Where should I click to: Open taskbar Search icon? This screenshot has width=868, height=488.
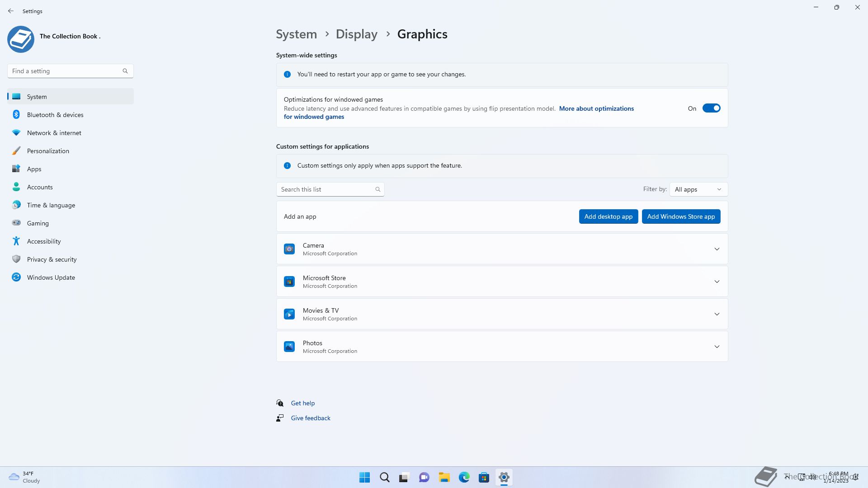pyautogui.click(x=385, y=477)
